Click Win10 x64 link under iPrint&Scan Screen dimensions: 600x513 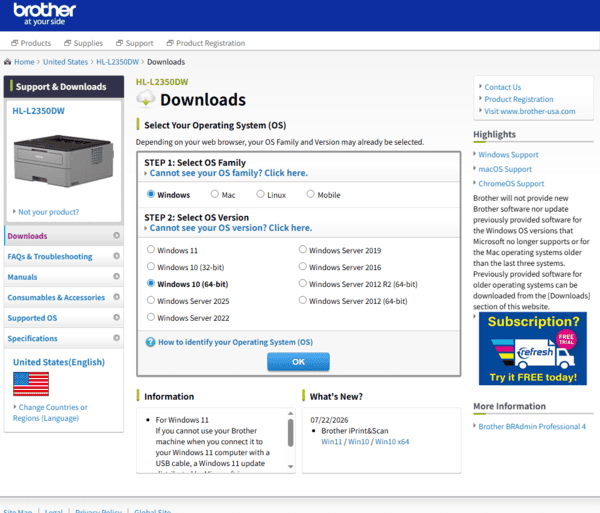click(x=392, y=441)
